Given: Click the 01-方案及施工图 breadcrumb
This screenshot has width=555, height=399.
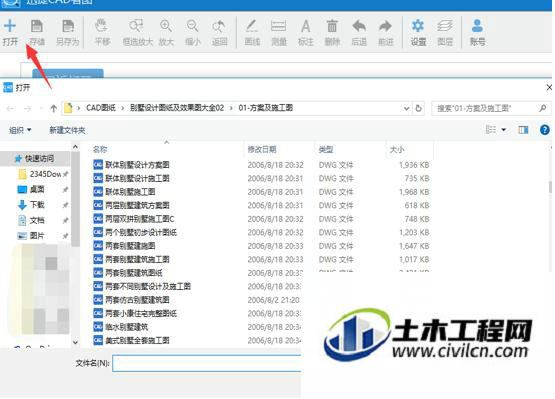Looking at the screenshot, I should coord(265,108).
